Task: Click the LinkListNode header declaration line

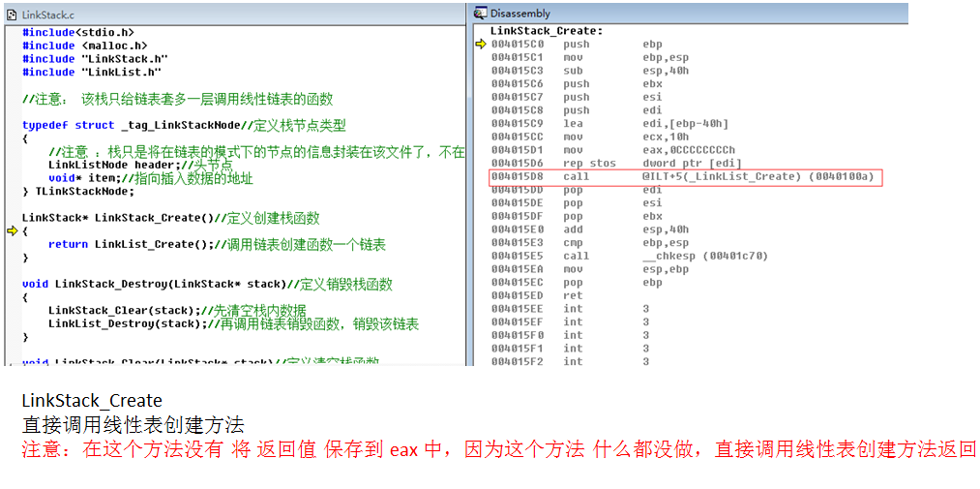Action: point(140,165)
